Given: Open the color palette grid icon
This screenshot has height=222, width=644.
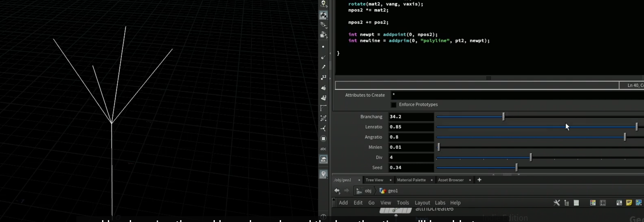Looking at the screenshot, I should [x=592, y=203].
